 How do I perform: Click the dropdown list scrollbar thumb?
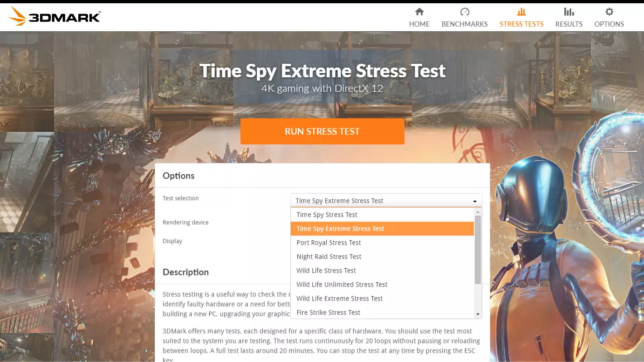click(x=478, y=250)
